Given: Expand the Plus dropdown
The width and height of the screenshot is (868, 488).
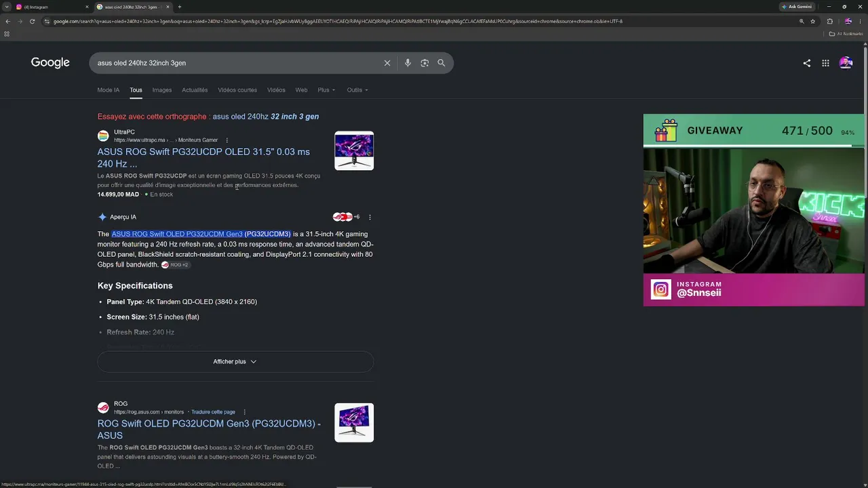Looking at the screenshot, I should point(326,90).
